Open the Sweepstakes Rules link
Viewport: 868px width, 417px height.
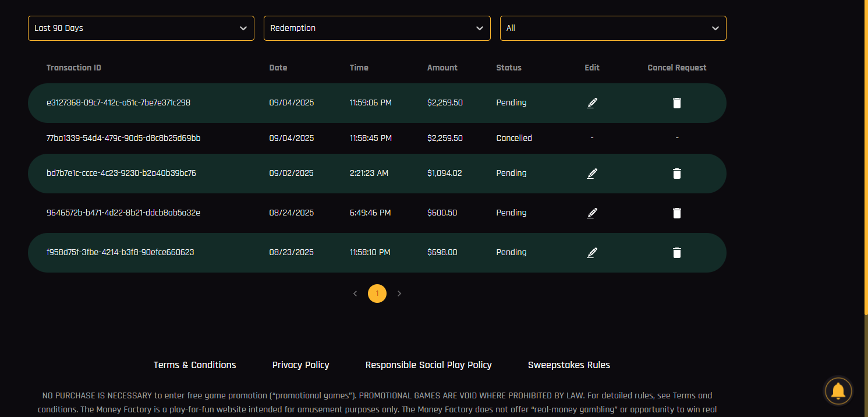click(569, 365)
